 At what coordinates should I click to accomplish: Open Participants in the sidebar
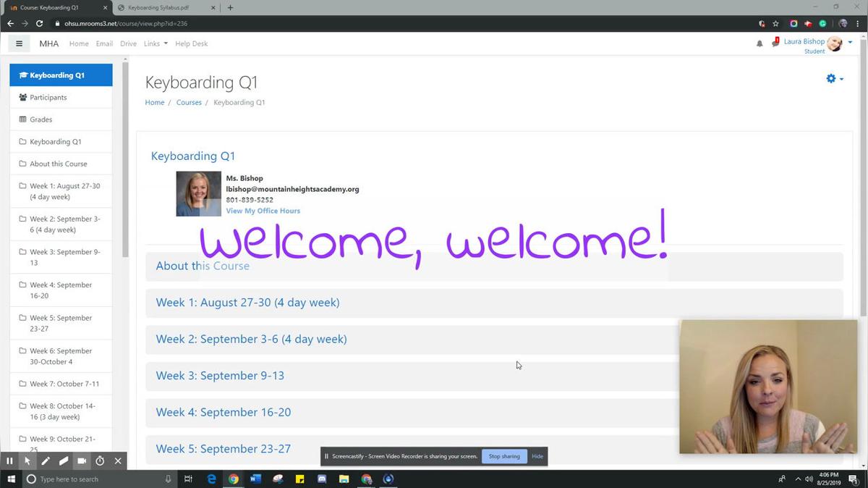point(61,97)
